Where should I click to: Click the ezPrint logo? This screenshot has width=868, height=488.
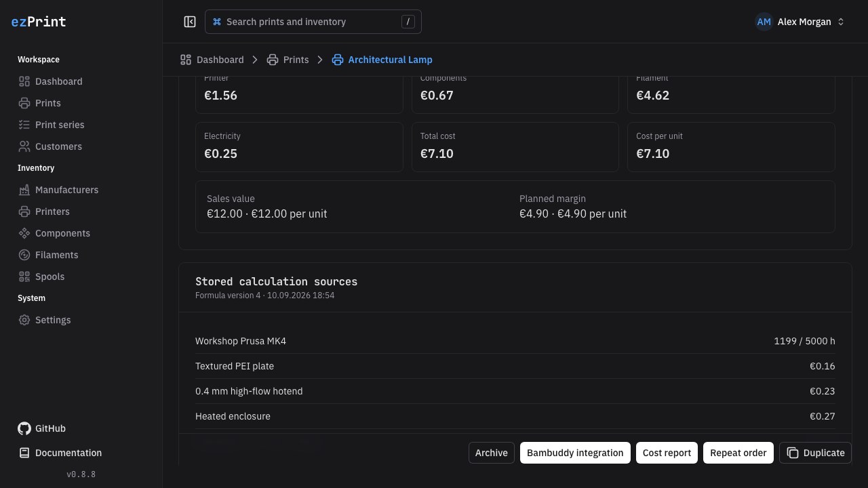point(39,22)
